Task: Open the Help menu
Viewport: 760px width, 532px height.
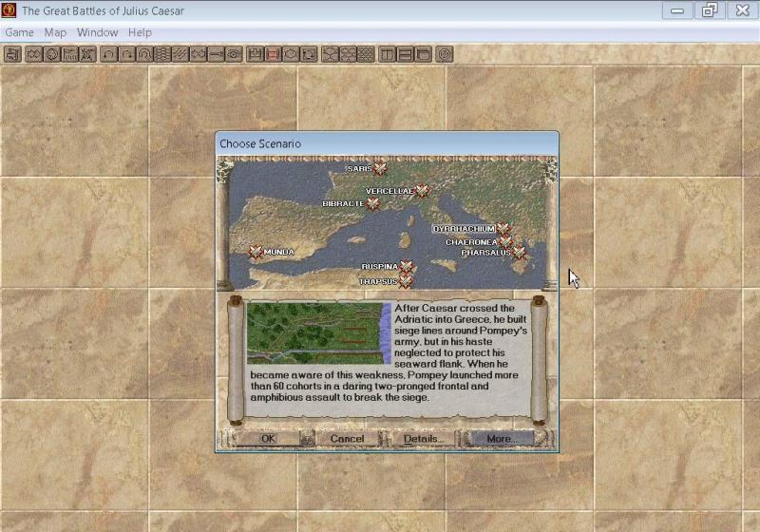Action: click(x=140, y=32)
